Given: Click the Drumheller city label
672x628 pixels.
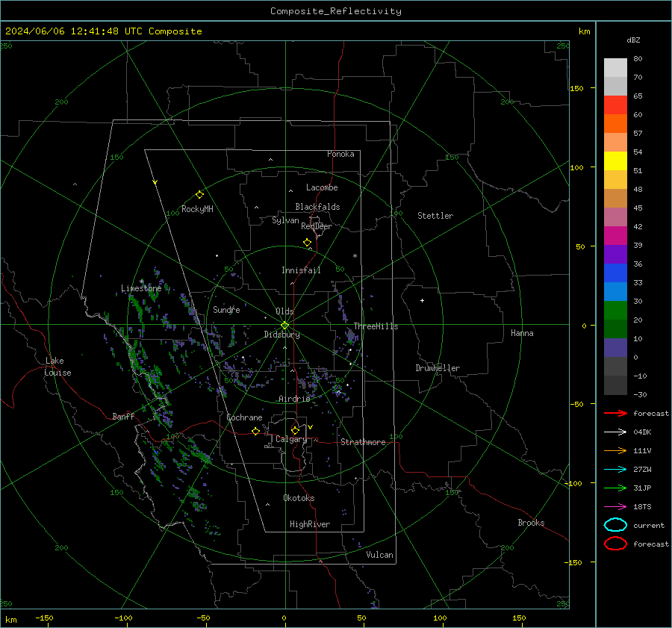Looking at the screenshot, I should 438,368.
